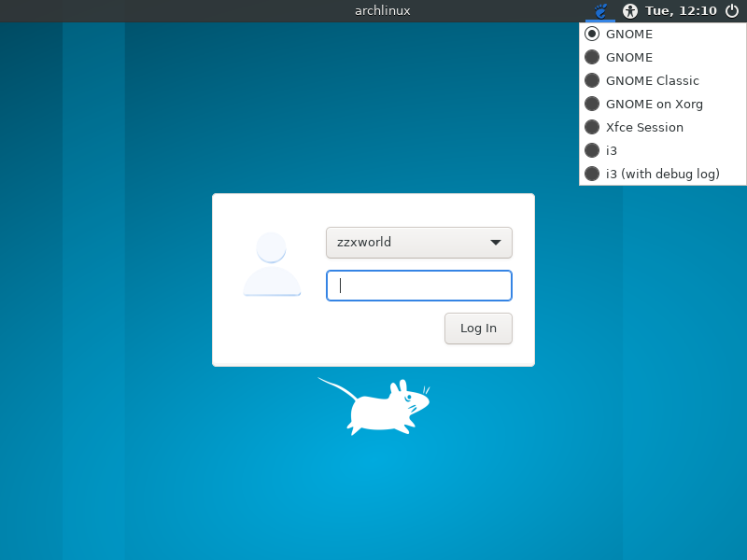Click inside the password input field
This screenshot has width=747, height=560.
[418, 285]
